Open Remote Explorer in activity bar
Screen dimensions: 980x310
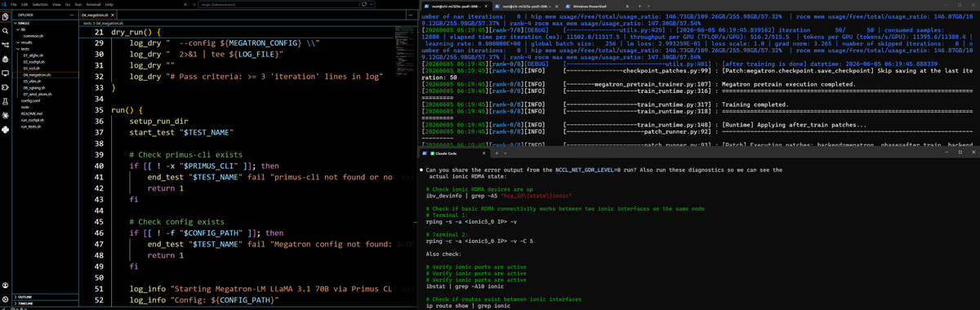5,73
